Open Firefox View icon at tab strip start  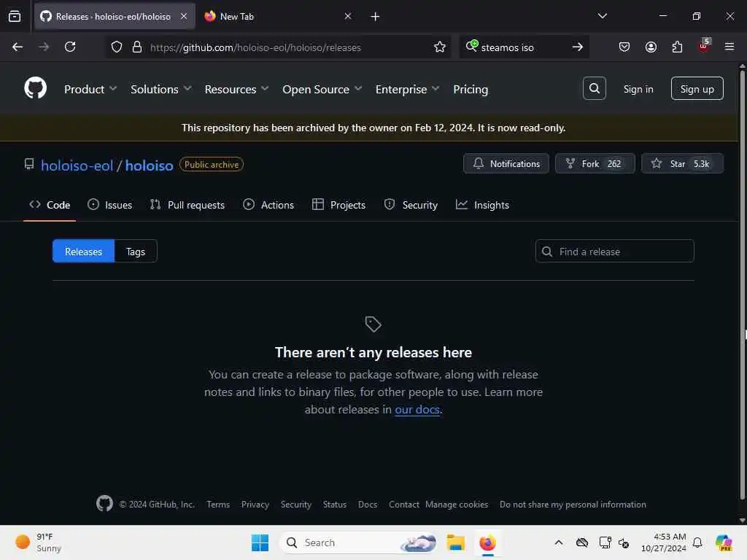point(15,16)
